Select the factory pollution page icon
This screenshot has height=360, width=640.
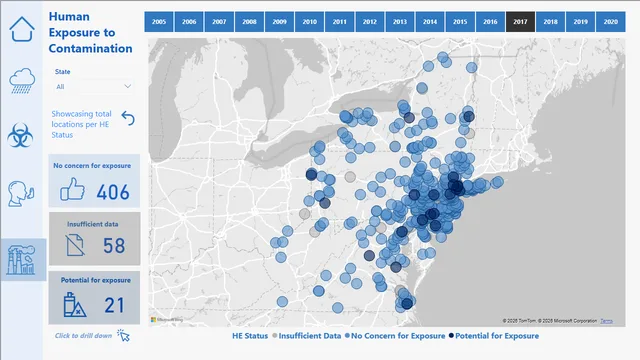[x=20, y=260]
